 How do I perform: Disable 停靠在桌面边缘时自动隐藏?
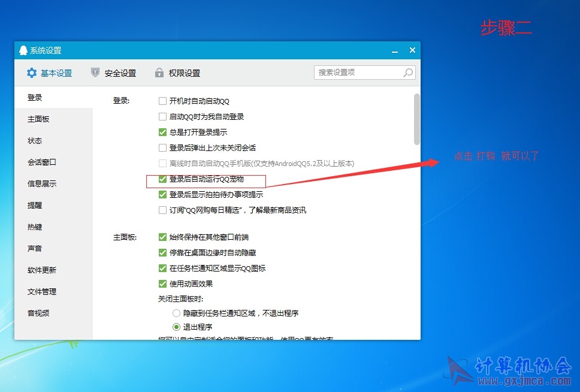pos(162,252)
